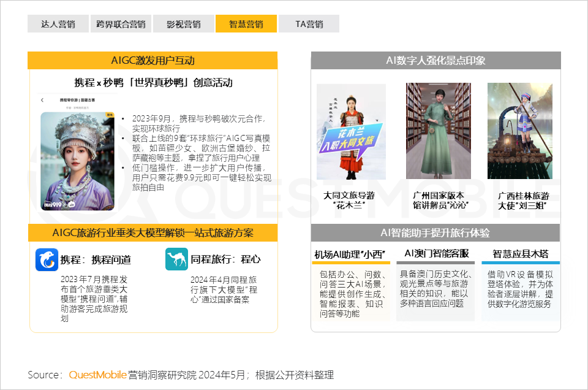
Task: Click the 携程问道 dolphin logo icon
Action: 47,259
